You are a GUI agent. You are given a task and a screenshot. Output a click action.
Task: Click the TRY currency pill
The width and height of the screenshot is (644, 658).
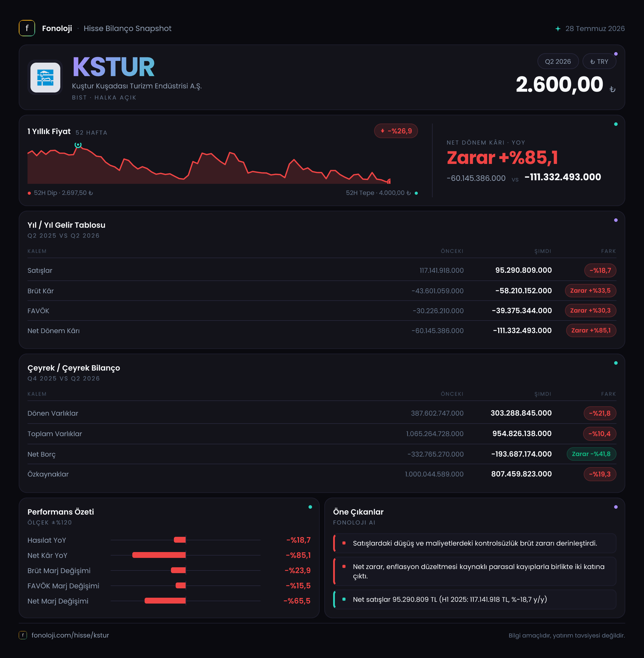[x=599, y=61]
